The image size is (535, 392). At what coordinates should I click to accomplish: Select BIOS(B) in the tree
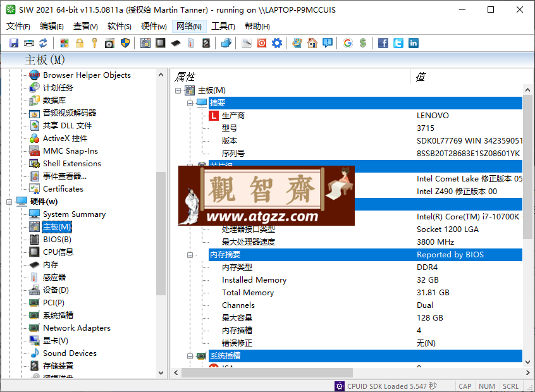[x=57, y=240]
